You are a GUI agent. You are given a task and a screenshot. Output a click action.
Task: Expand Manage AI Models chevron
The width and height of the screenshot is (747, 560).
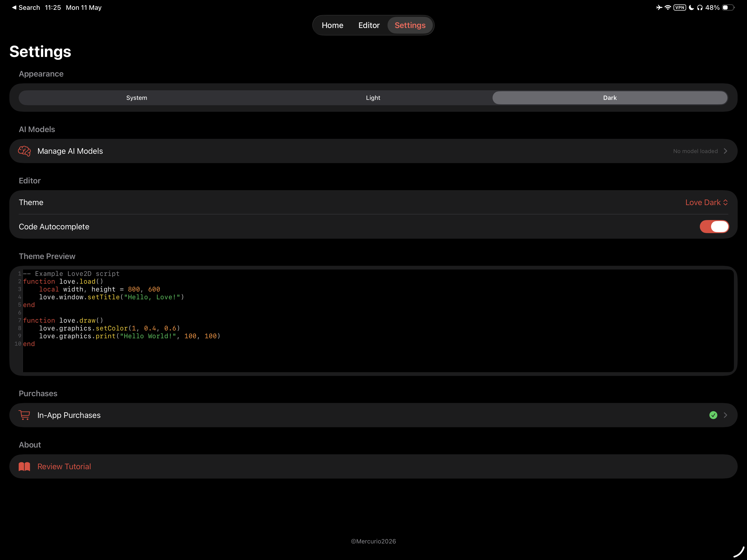point(725,151)
